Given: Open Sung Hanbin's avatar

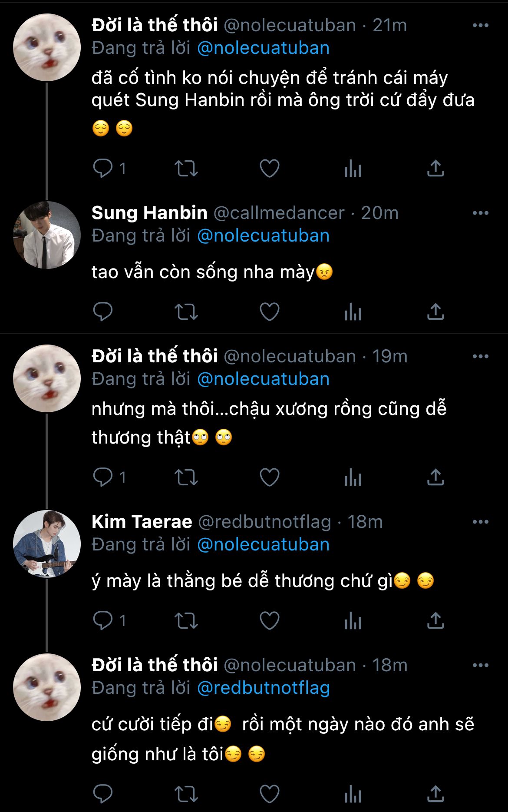Looking at the screenshot, I should pyautogui.click(x=47, y=235).
